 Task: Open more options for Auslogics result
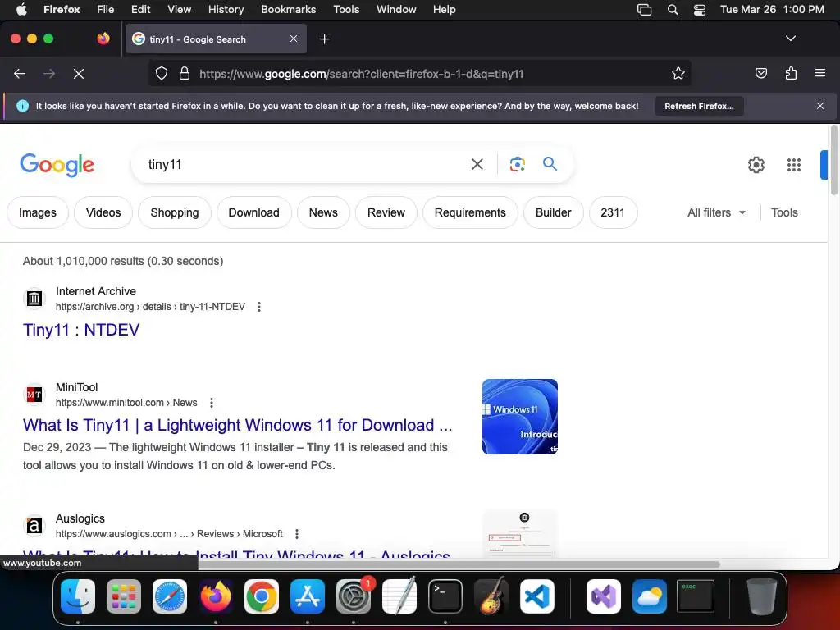click(297, 533)
